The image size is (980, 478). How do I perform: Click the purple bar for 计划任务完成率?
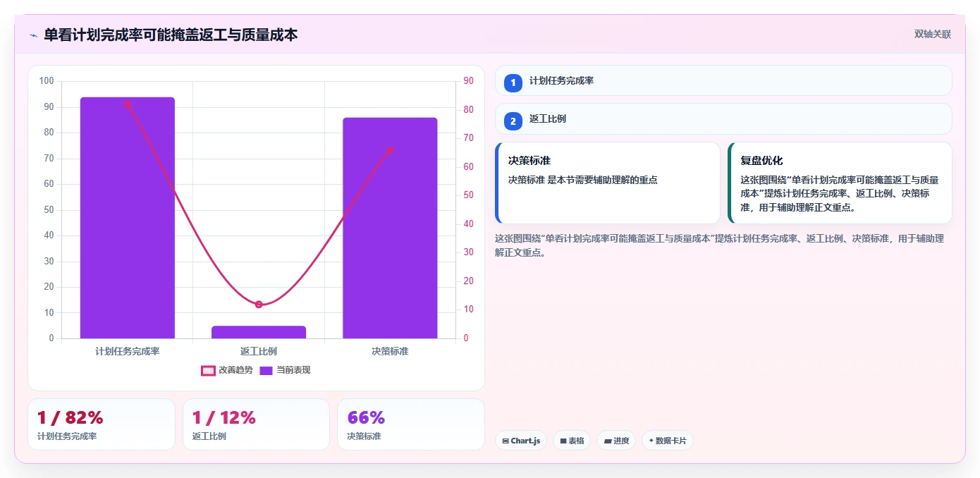tap(128, 218)
